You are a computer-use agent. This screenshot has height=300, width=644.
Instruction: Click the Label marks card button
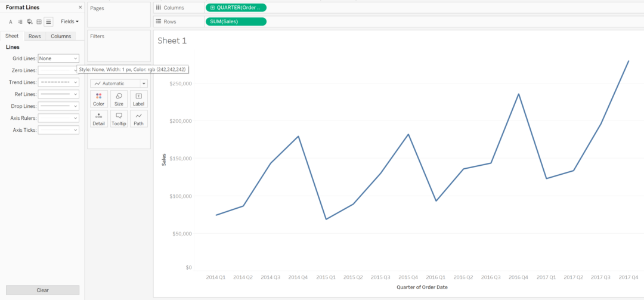click(x=139, y=99)
